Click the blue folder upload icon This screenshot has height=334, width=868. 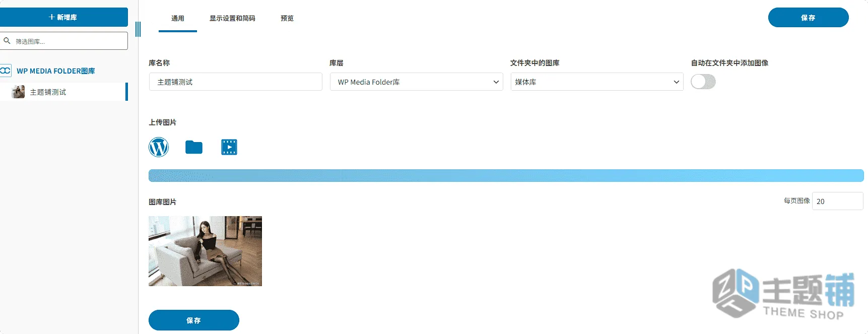pyautogui.click(x=194, y=147)
